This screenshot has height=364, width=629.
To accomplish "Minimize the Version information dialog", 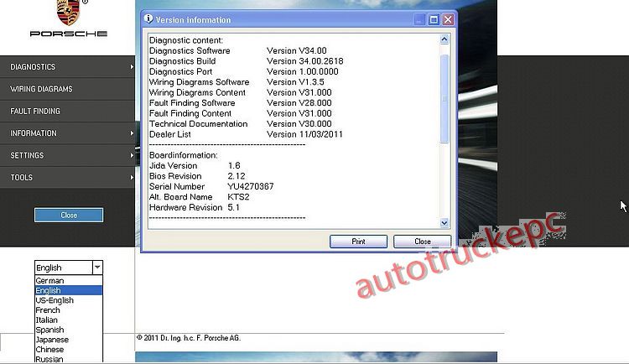I will tap(419, 19).
